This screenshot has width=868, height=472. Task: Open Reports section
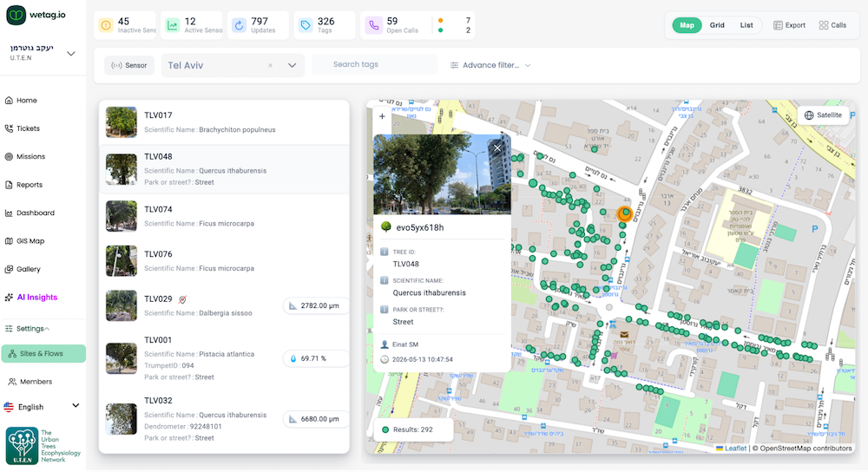29,185
